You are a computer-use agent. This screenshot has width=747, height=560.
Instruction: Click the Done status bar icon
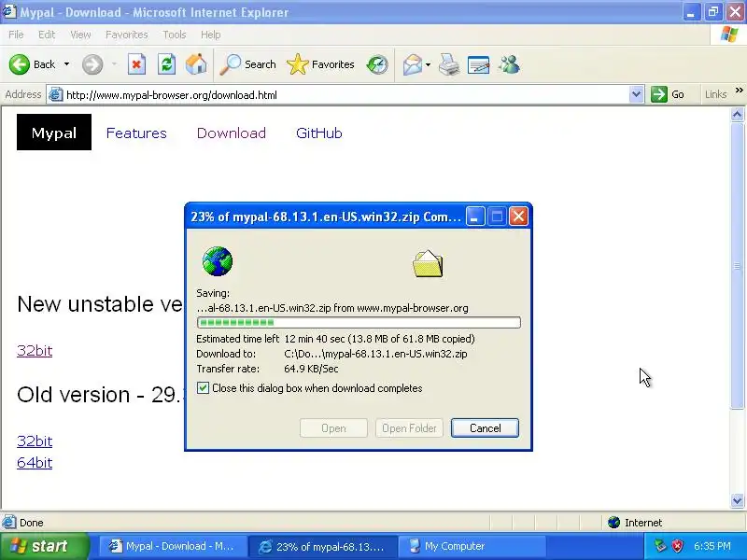8,523
